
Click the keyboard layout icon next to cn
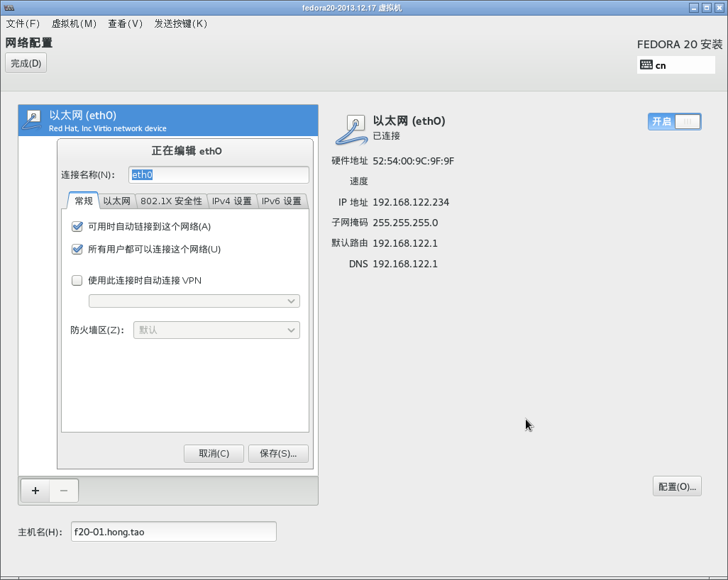point(646,65)
